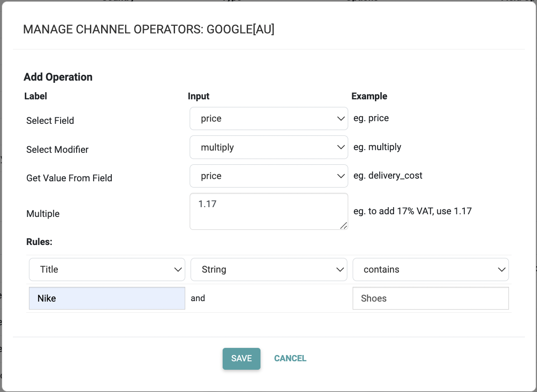Click the chevron on the contains dropdown

tap(503, 269)
